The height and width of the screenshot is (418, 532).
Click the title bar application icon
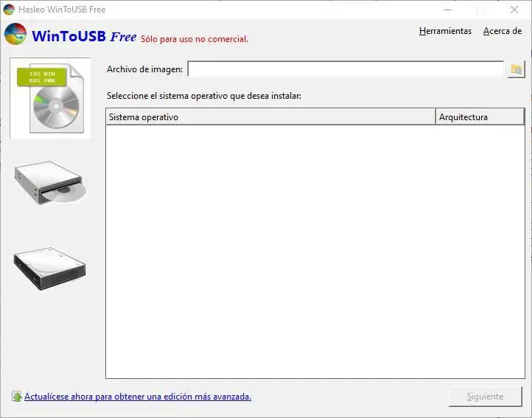click(9, 9)
